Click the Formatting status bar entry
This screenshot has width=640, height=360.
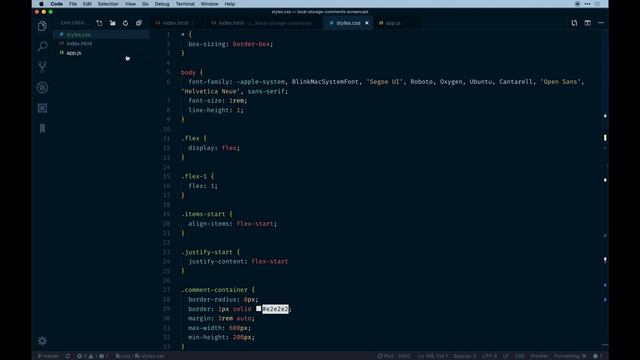(x=570, y=356)
